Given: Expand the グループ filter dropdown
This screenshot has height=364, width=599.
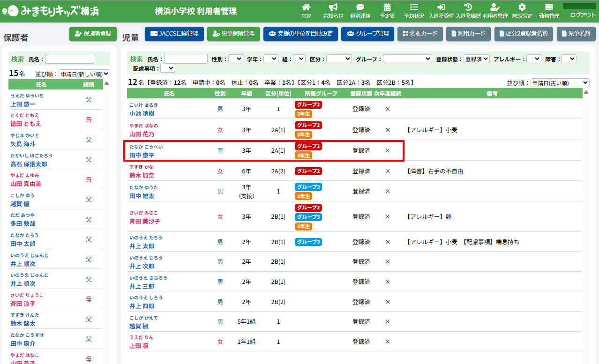Looking at the screenshot, I should click(407, 59).
